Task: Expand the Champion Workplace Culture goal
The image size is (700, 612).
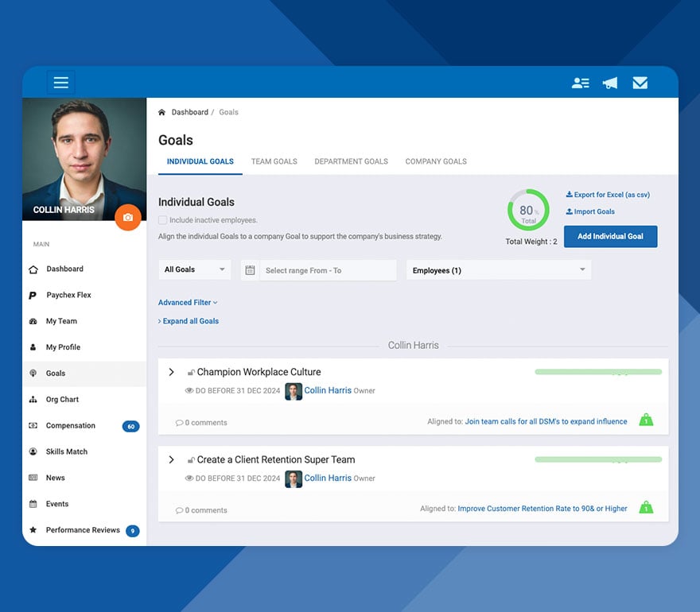Action: point(172,371)
